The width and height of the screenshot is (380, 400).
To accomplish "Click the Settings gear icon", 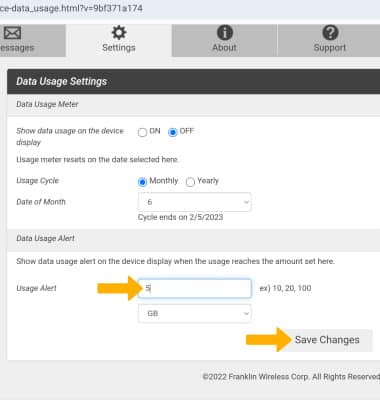I will coord(119,33).
